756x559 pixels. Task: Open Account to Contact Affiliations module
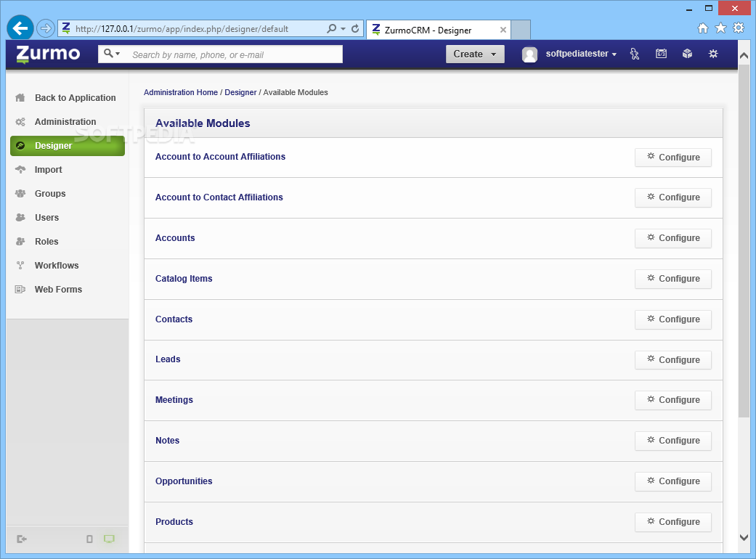coord(219,197)
